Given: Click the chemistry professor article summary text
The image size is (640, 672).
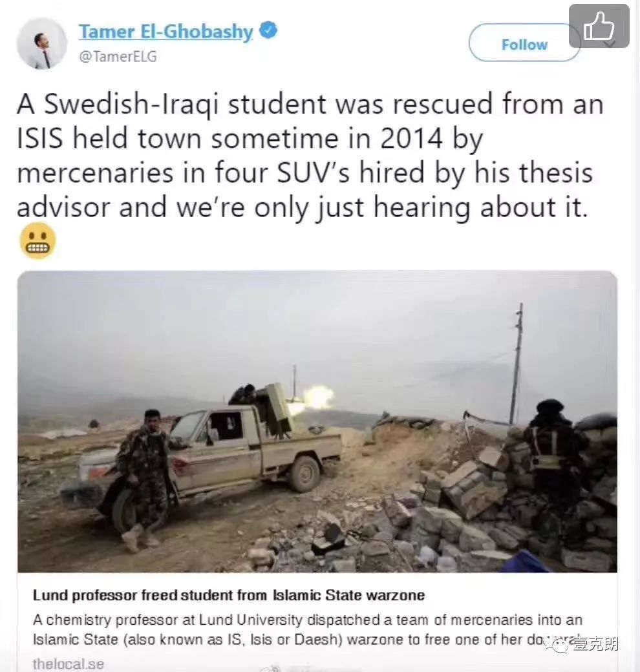Looking at the screenshot, I should (307, 629).
